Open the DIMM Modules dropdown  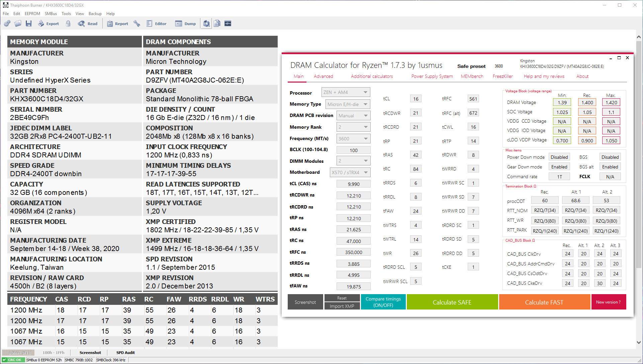353,161
